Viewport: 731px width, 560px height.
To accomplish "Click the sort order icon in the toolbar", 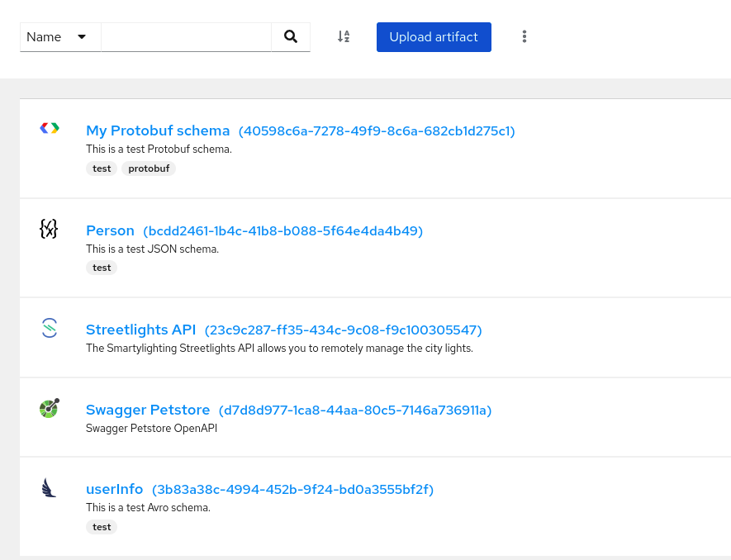I will (x=344, y=36).
